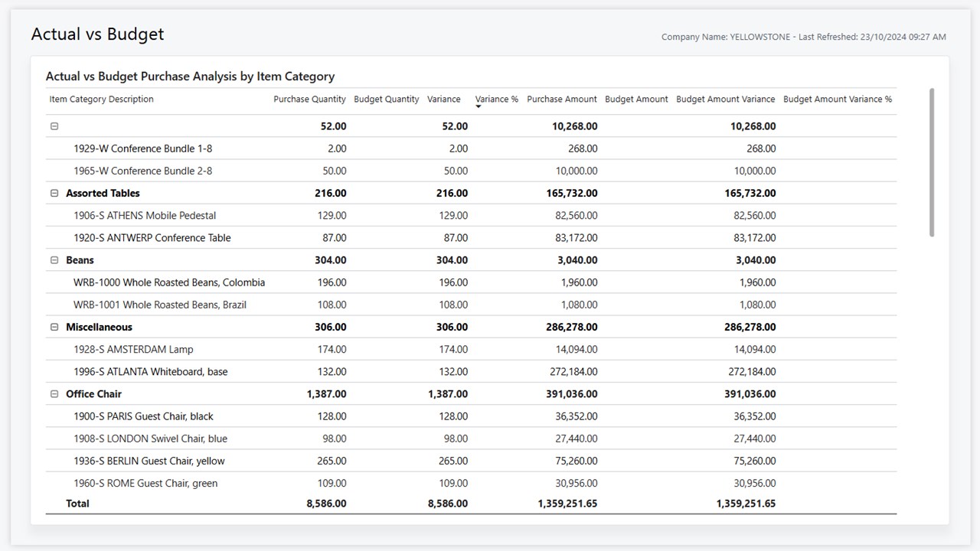Click the 1936-S BERLIN Guest Chair row
The width and height of the screenshot is (980, 551).
pos(149,461)
